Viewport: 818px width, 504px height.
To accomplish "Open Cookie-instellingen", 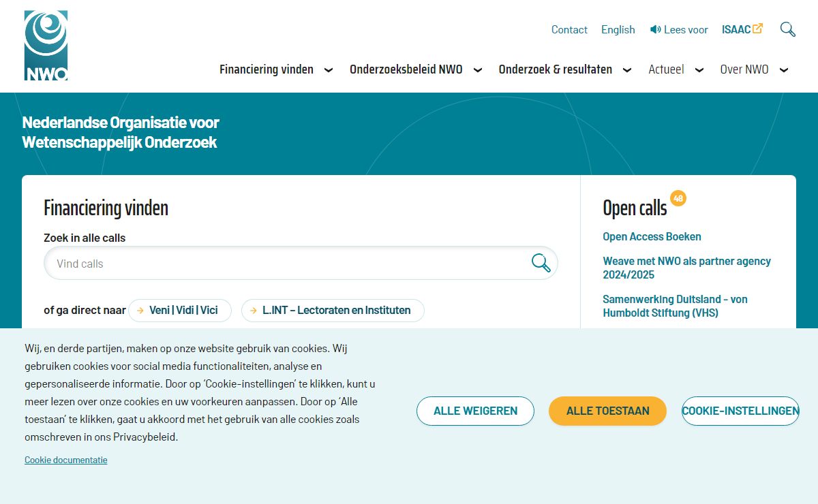I will (740, 411).
